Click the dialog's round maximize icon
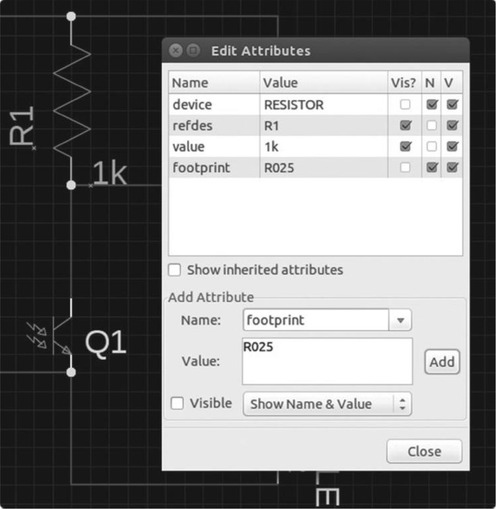The height and width of the screenshot is (509, 496). [193, 51]
